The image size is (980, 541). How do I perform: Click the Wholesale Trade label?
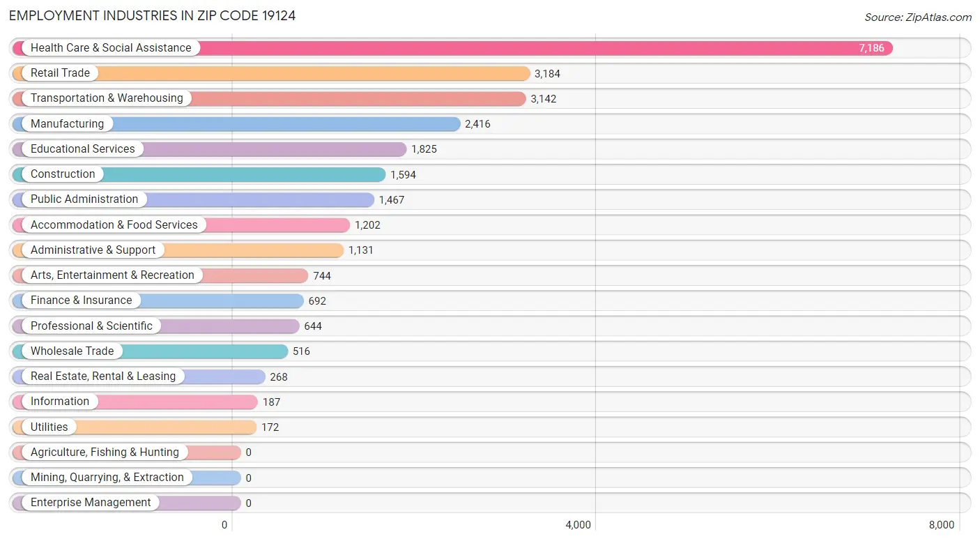click(x=72, y=351)
